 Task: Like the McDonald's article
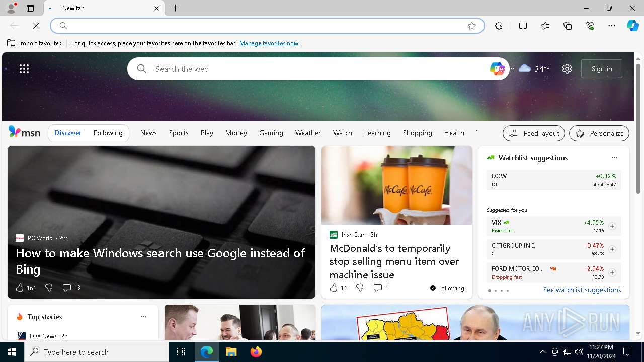(x=338, y=288)
